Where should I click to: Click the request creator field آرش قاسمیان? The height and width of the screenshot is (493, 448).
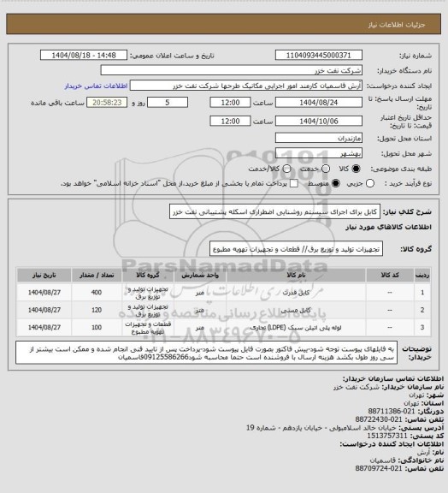click(246, 86)
